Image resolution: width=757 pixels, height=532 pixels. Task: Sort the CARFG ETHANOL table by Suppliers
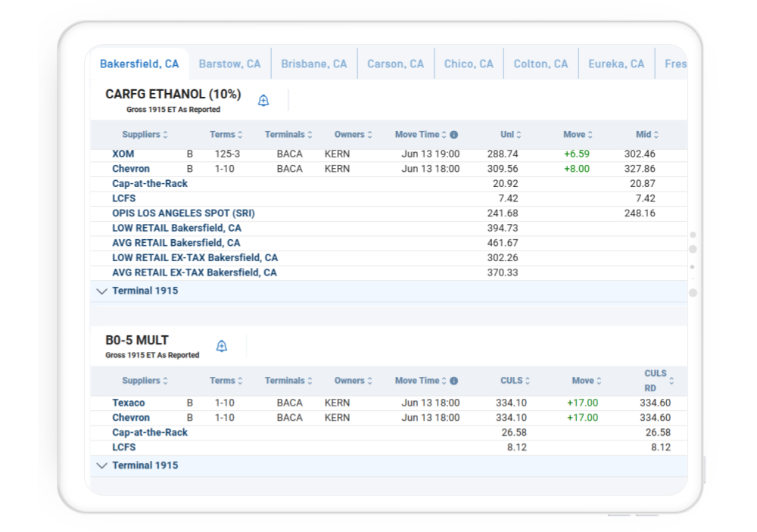pyautogui.click(x=145, y=135)
